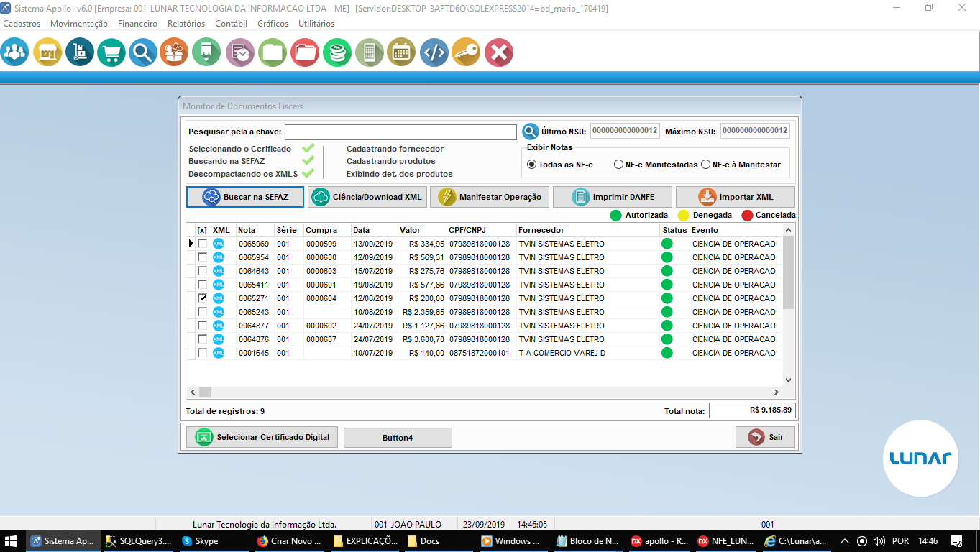Open the calendar toolbar icon
Viewport: 980px width, 552px height.
pos(401,52)
